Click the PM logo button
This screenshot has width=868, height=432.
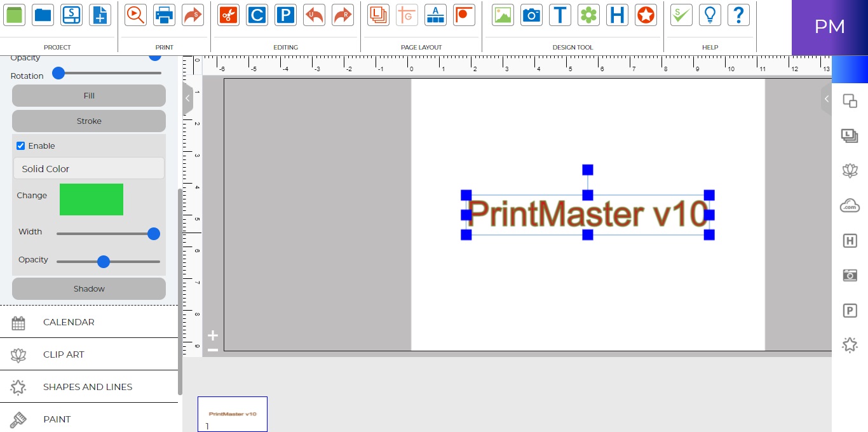point(830,27)
